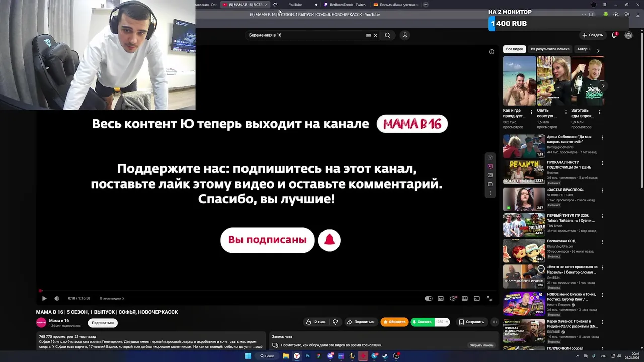Switch to theater mode
Screen dimensions: 644x362
pos(465,298)
